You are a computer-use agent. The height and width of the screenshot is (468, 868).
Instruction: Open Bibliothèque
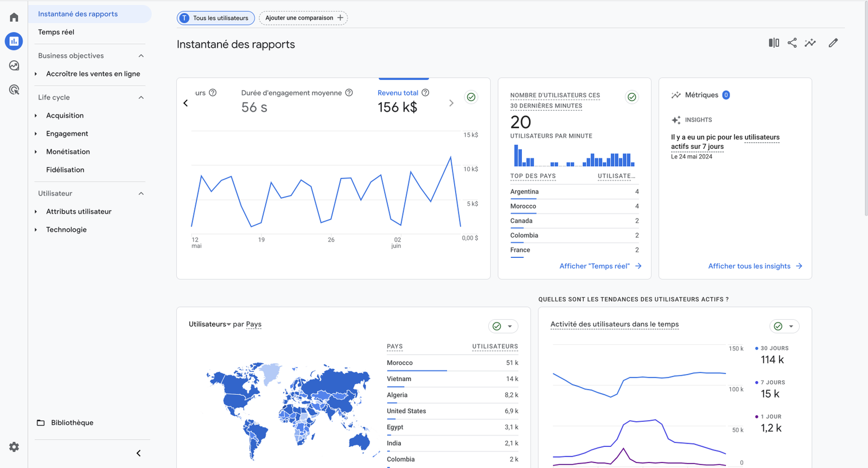[x=72, y=422]
